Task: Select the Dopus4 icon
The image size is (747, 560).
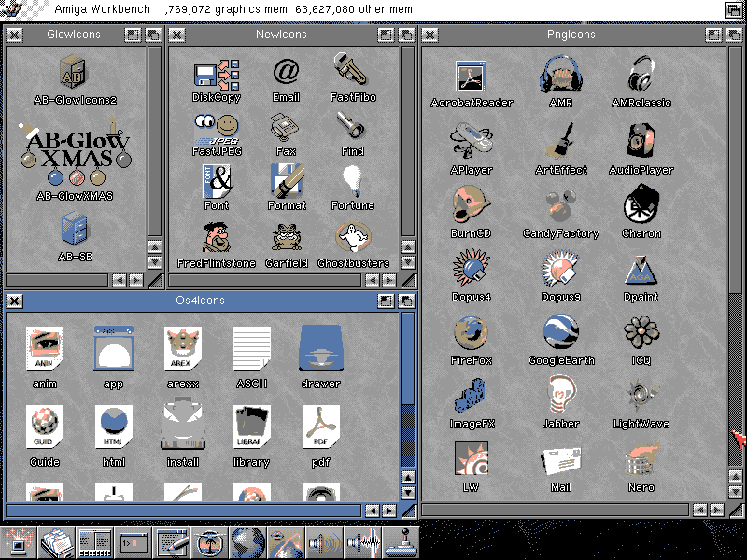Action: click(x=471, y=268)
